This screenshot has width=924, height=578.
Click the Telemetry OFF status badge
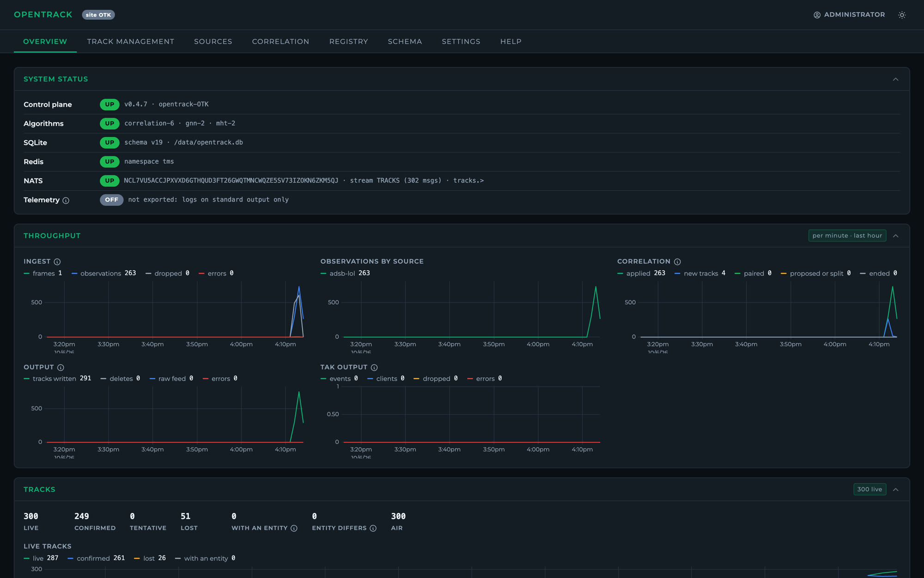[x=111, y=200]
